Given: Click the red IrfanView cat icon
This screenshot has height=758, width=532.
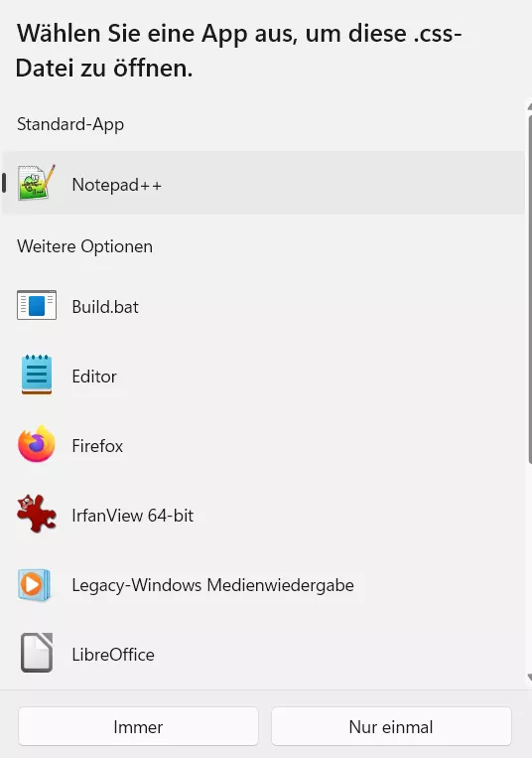Looking at the screenshot, I should (37, 514).
